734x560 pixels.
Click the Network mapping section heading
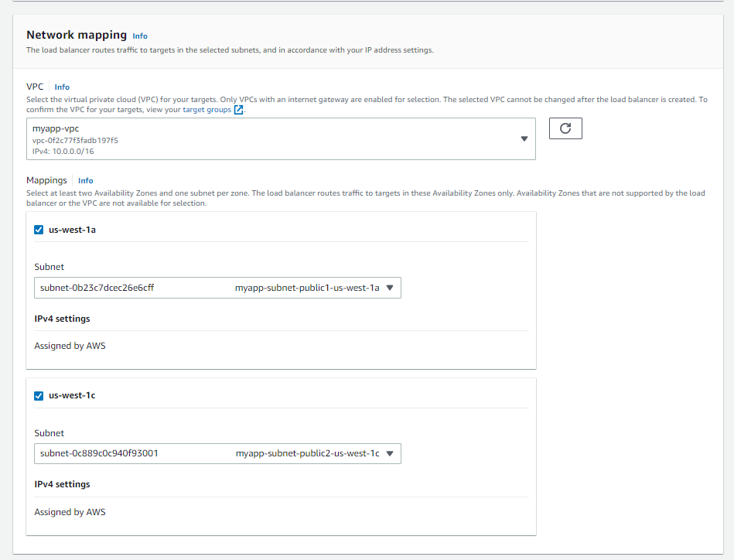(x=77, y=35)
